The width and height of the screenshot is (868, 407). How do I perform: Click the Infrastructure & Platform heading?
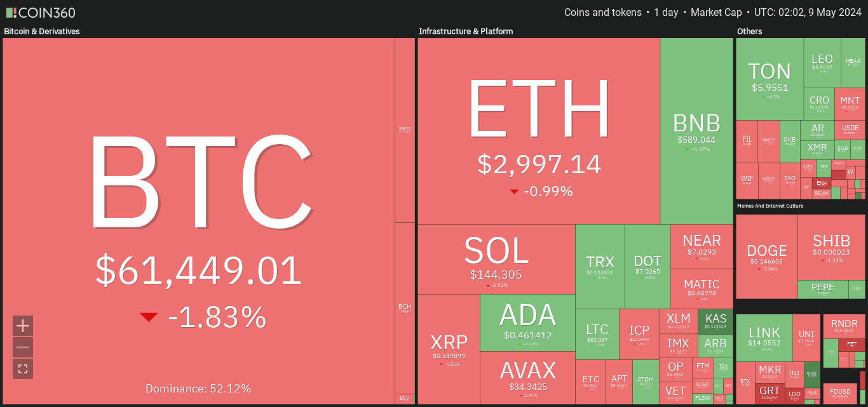pyautogui.click(x=466, y=31)
